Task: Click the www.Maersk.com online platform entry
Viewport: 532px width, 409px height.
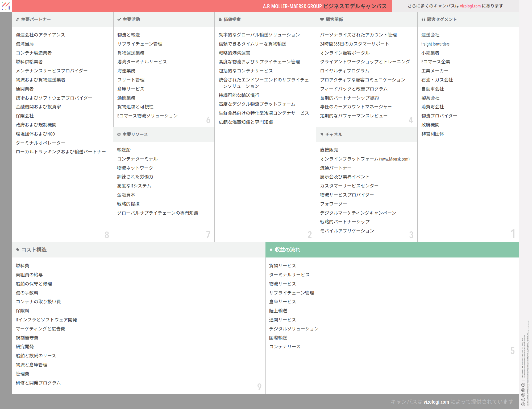Action: [365, 159]
